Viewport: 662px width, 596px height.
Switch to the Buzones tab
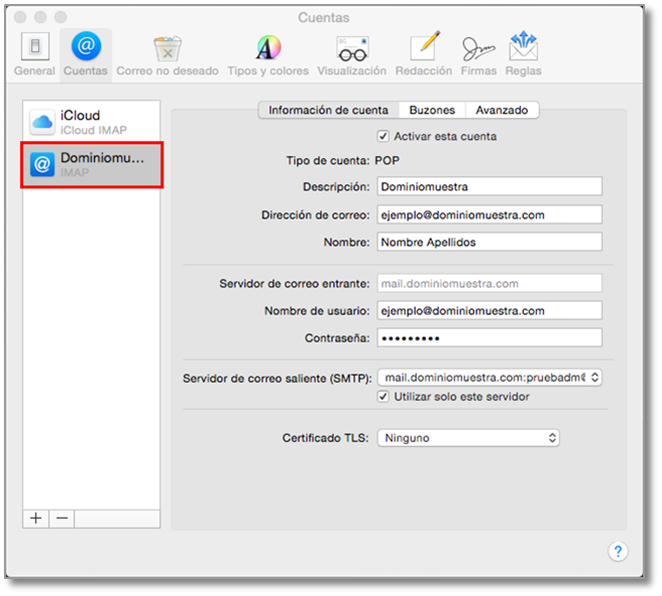[432, 110]
